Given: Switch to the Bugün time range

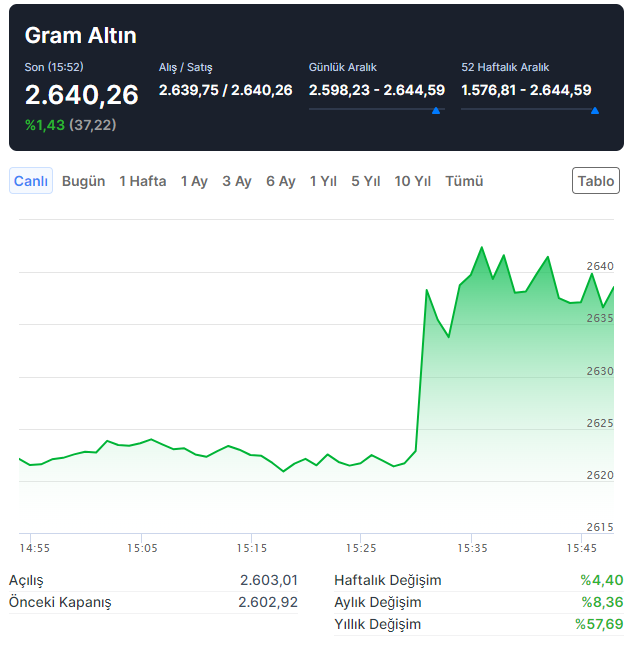Looking at the screenshot, I should 83,181.
